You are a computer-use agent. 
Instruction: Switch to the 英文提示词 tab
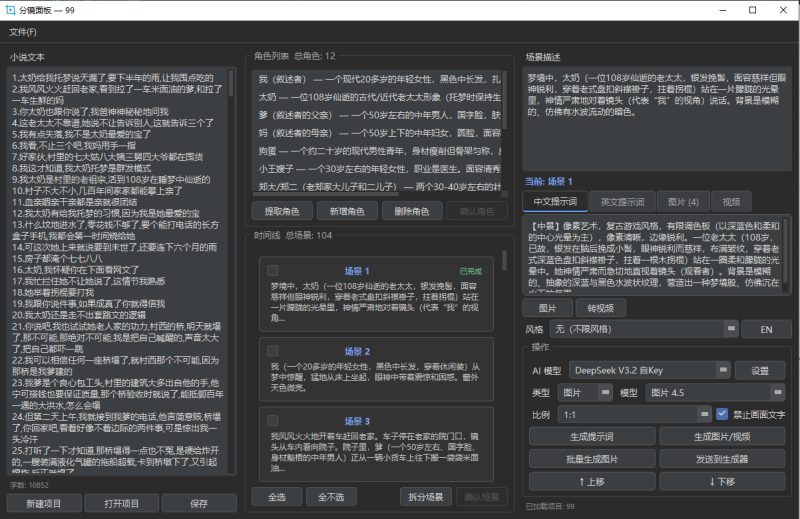622,201
